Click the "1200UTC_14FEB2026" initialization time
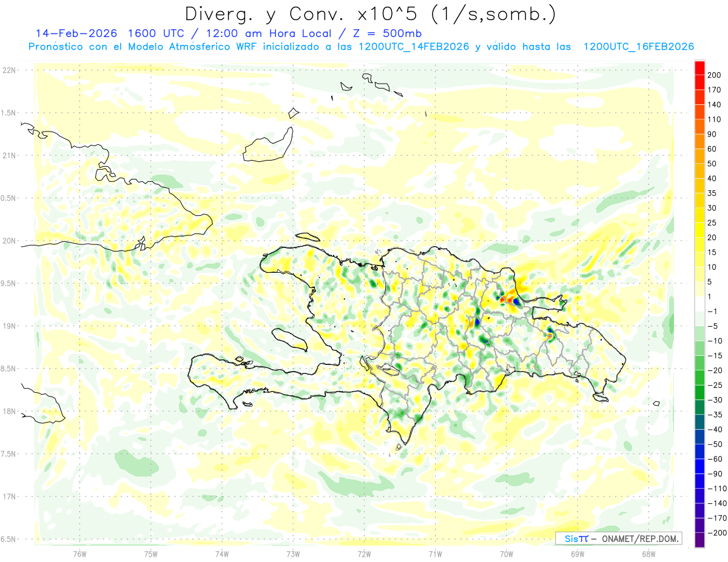Image resolution: width=728 pixels, height=562 pixels. point(413,47)
